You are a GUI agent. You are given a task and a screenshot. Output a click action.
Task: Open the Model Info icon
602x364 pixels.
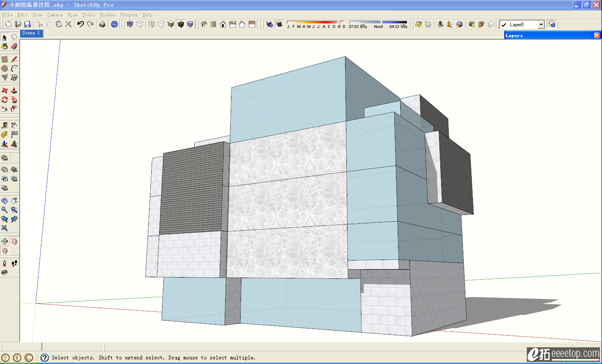coord(114,24)
